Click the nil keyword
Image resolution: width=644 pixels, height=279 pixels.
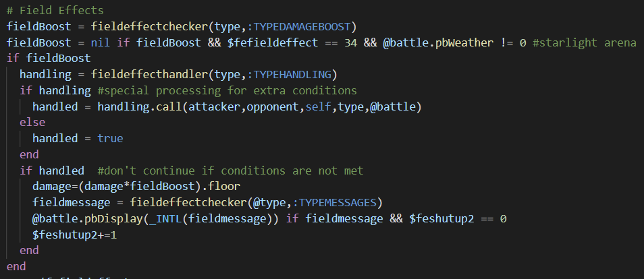101,42
